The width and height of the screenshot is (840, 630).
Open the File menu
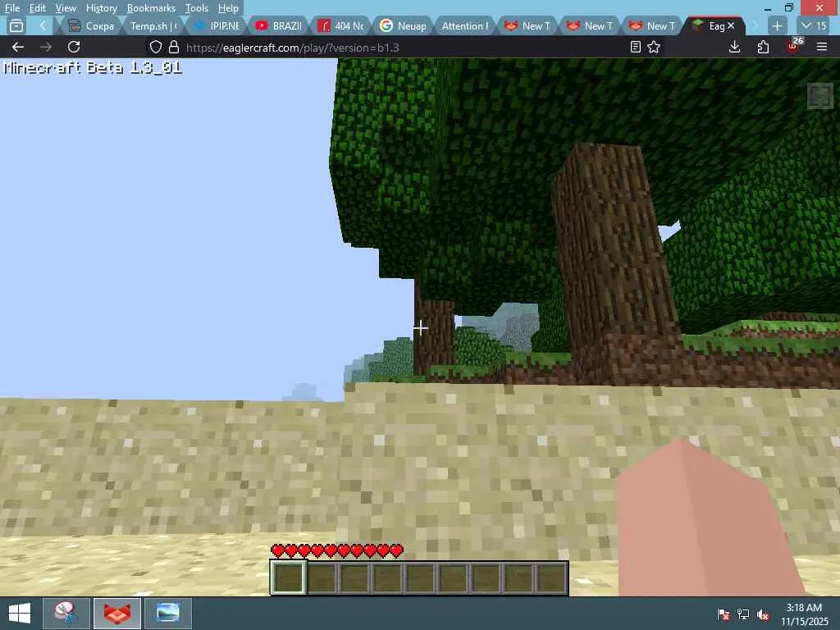pos(11,8)
